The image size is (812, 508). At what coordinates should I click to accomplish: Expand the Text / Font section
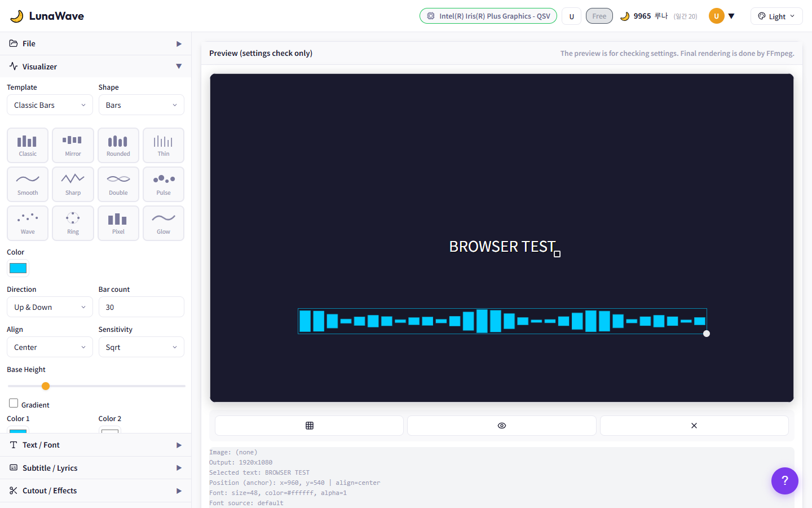96,445
